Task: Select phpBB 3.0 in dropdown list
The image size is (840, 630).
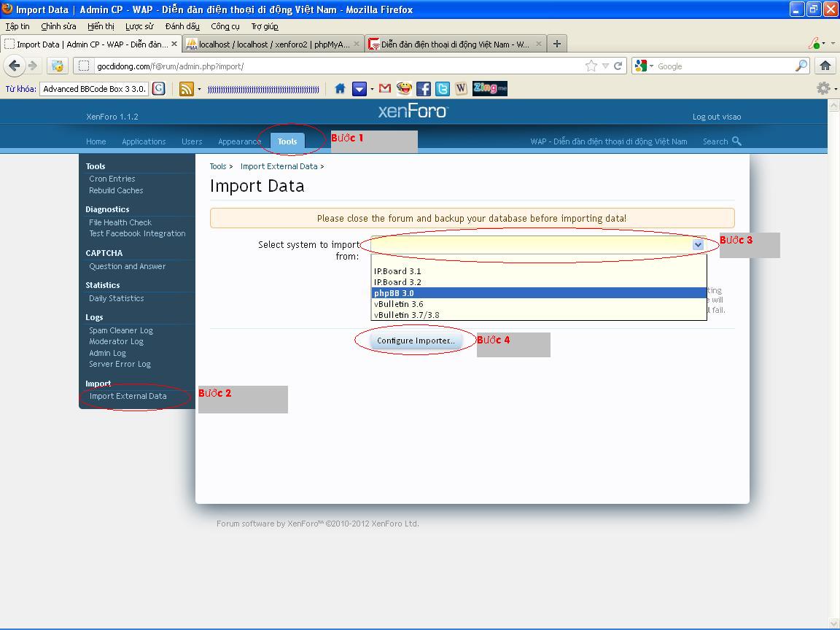Action: 539,293
